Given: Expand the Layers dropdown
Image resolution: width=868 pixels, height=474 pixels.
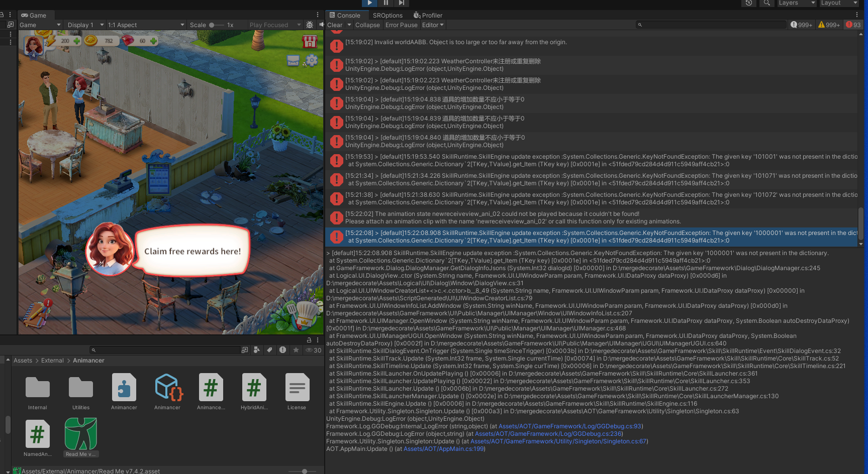Looking at the screenshot, I should tap(796, 3).
